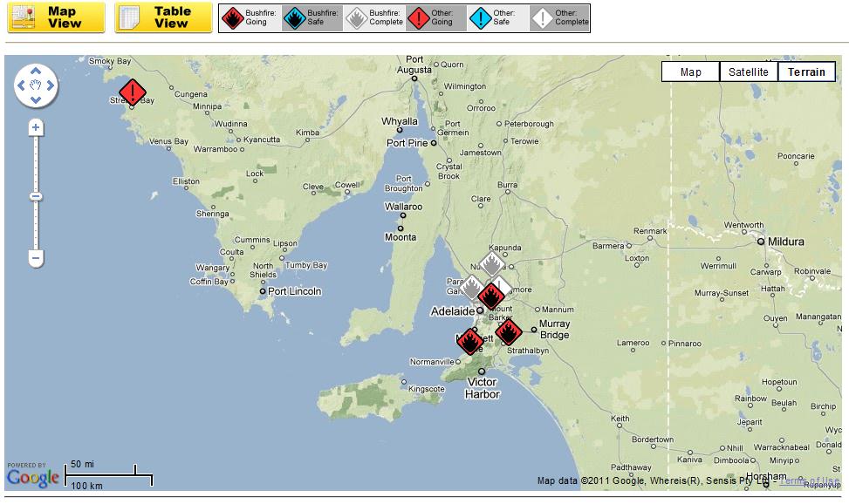Switch to Satellite imagery mode

click(748, 72)
